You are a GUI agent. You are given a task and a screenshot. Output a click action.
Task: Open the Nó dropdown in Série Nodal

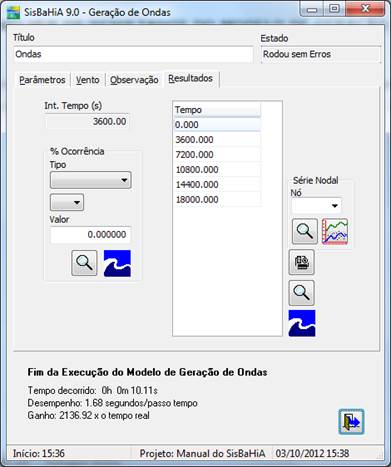pyautogui.click(x=316, y=206)
